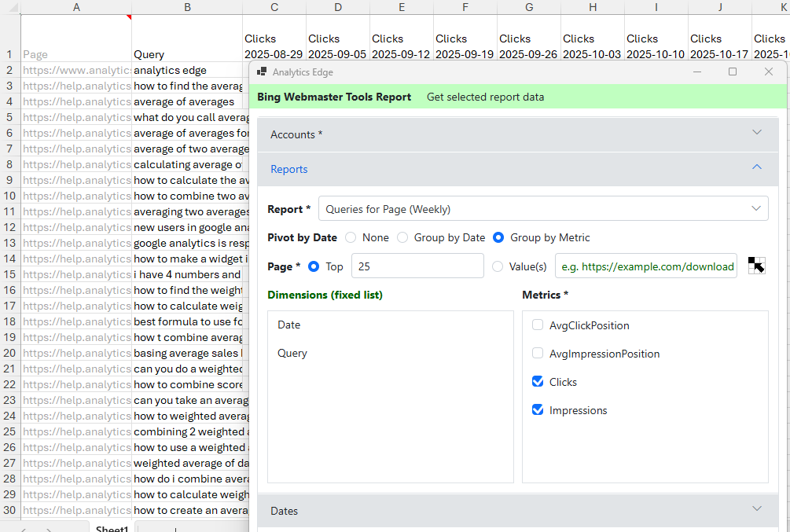The image size is (790, 532).
Task: Enable the AvgClickPosition metric checkbox
Action: click(x=538, y=325)
